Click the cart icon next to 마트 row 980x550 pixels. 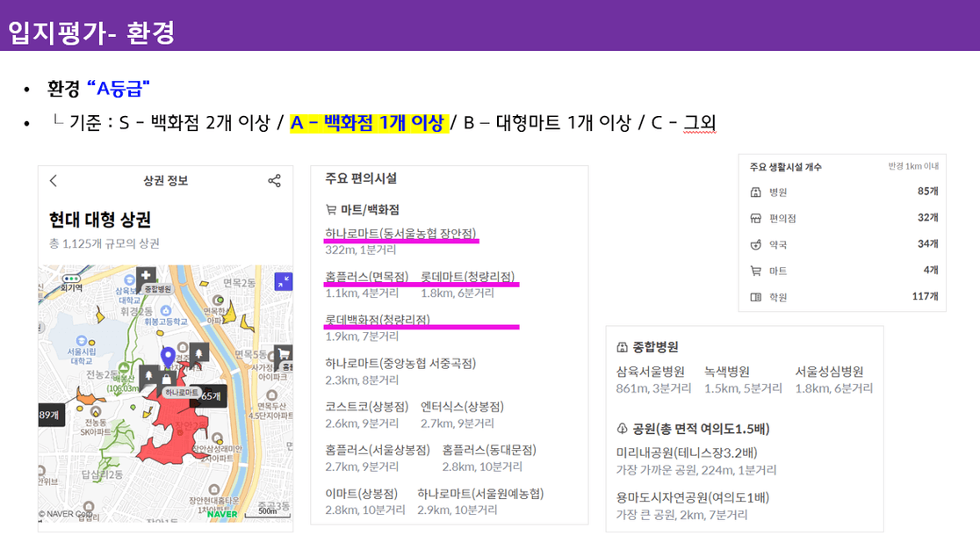click(x=755, y=271)
